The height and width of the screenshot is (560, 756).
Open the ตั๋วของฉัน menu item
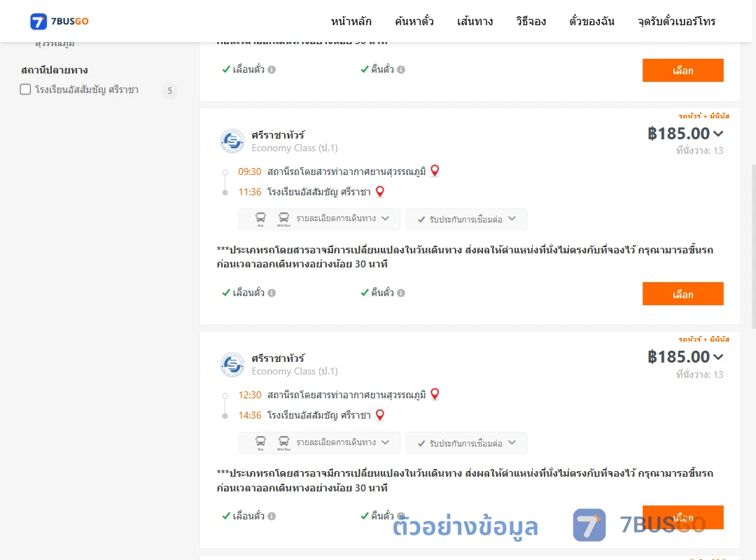591,21
